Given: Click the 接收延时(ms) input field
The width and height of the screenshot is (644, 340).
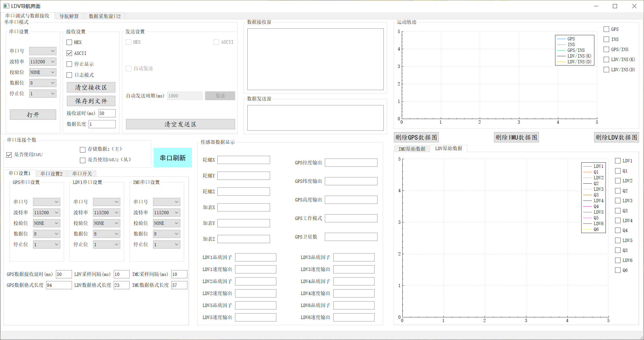Looking at the screenshot, I should pos(107,113).
